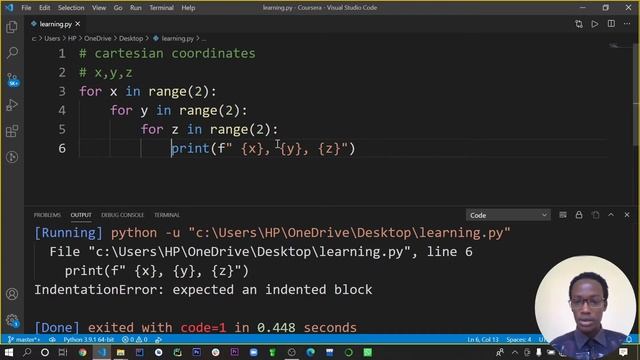Open Google Chrome from the taskbar
This screenshot has height=360, width=640.
82,352
